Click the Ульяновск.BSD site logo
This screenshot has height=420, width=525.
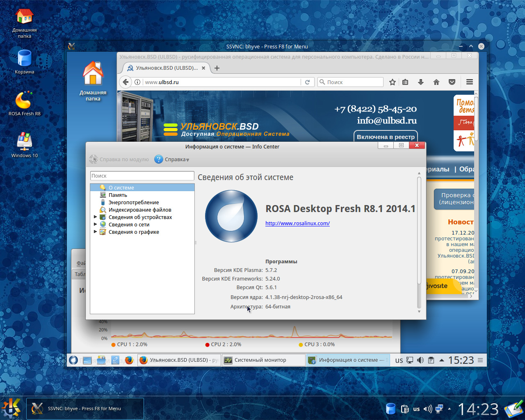[x=226, y=129]
